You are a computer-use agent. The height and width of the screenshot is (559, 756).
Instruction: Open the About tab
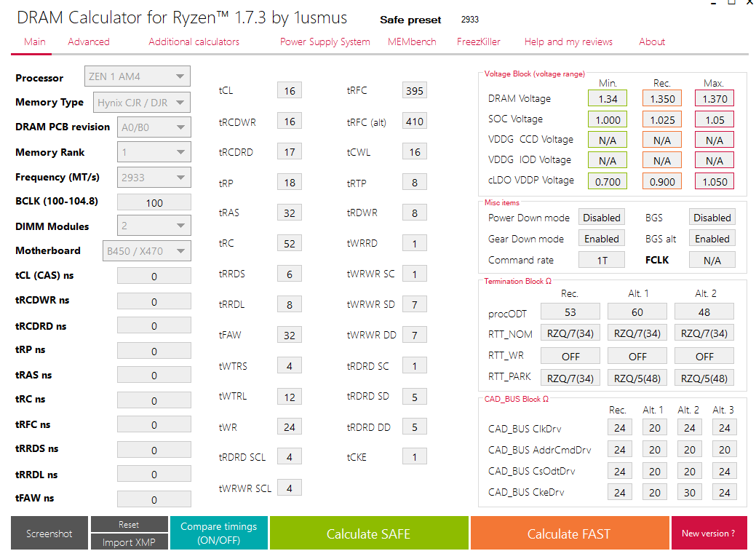(652, 41)
